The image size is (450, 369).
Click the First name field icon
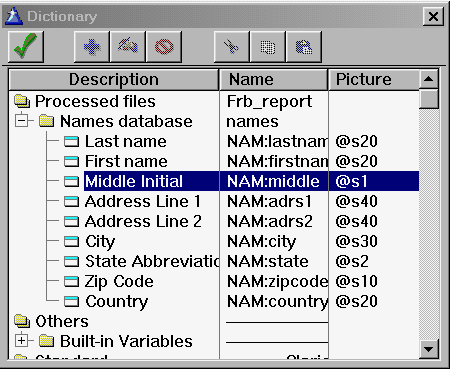click(x=71, y=162)
